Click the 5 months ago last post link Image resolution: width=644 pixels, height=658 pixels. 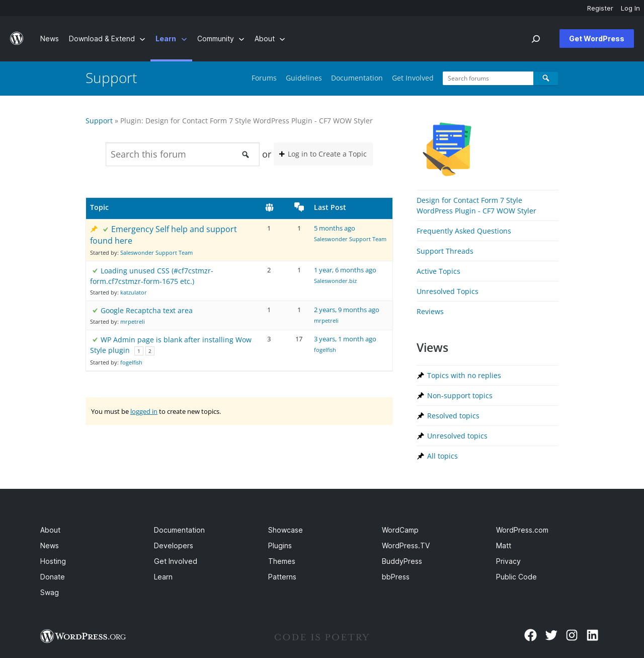(335, 229)
